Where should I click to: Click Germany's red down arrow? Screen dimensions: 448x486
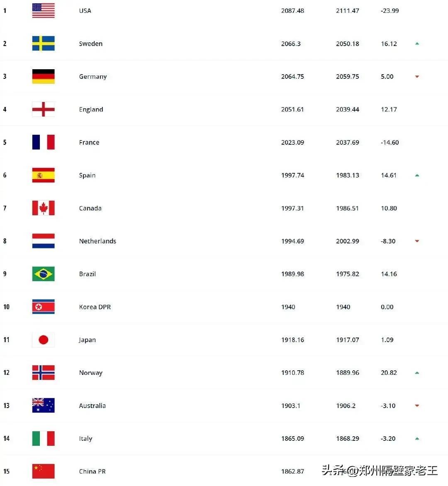click(x=417, y=77)
